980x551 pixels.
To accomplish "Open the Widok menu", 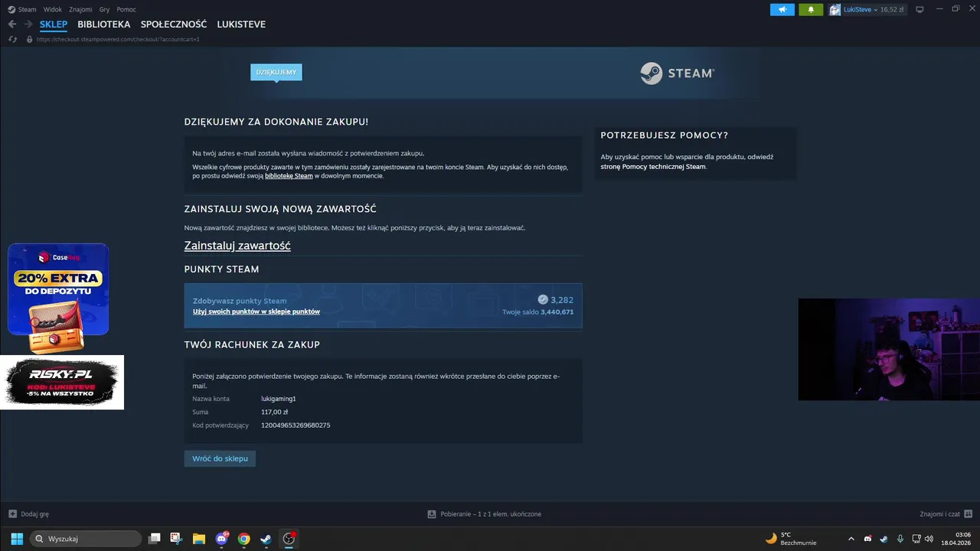I will [53, 9].
